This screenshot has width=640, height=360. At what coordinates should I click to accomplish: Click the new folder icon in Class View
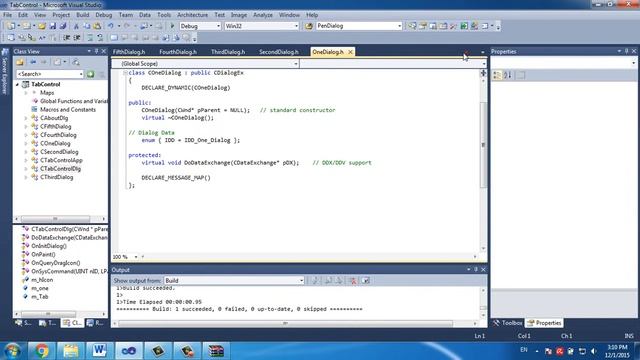20,62
